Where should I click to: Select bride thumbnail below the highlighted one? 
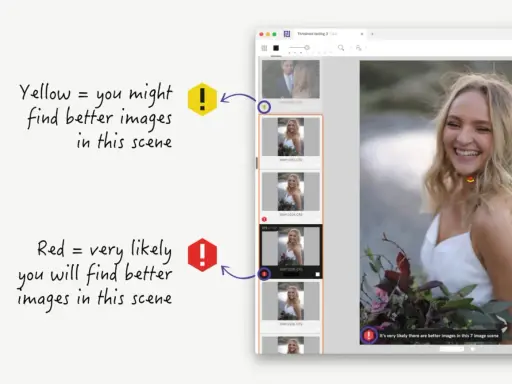pos(291,301)
